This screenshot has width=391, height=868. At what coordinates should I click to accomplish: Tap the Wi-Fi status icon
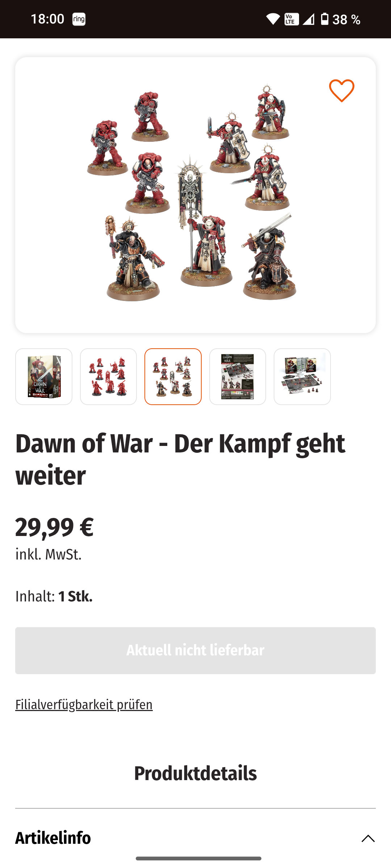[x=273, y=19]
